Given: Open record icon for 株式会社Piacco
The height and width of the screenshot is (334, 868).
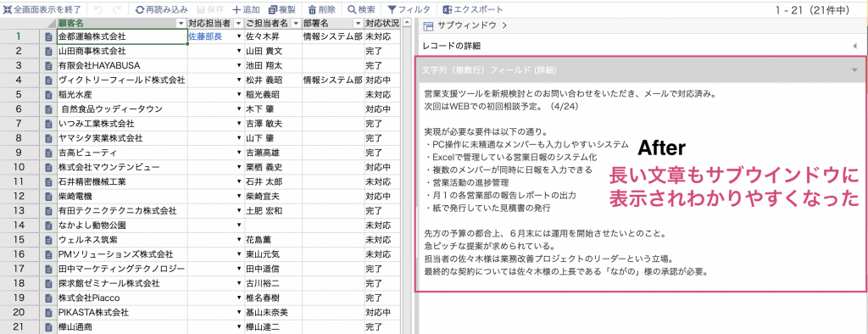Looking at the screenshot, I should (48, 298).
